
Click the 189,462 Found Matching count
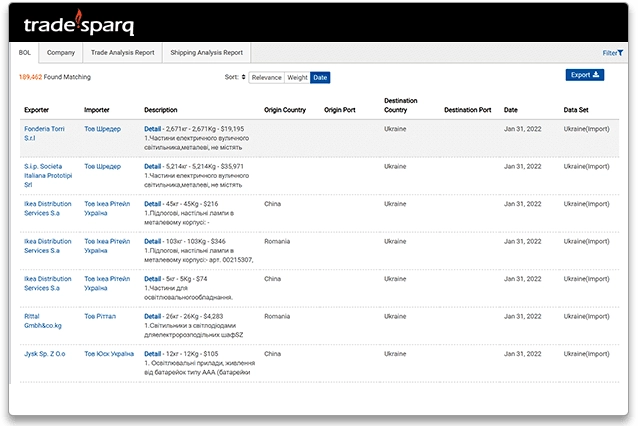(55, 77)
